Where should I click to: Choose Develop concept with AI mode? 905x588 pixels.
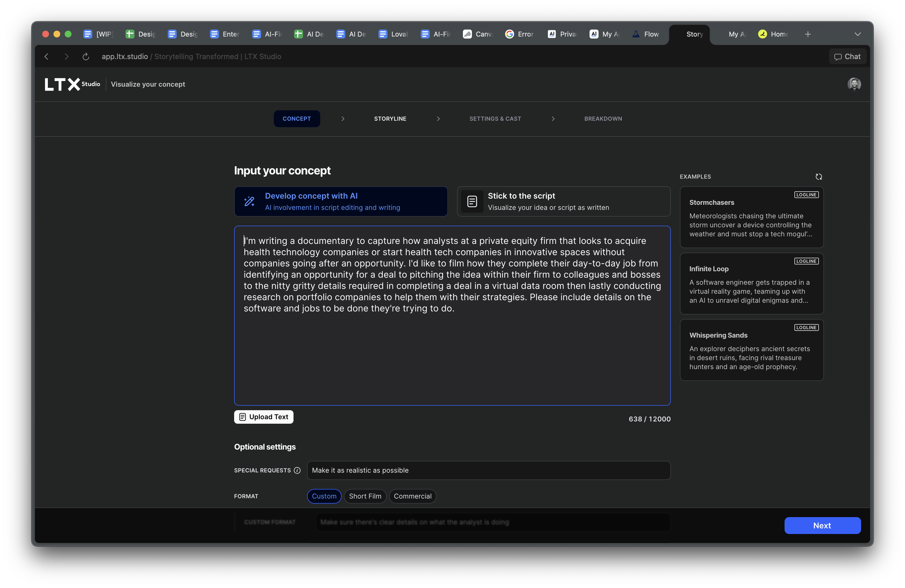[x=341, y=201]
